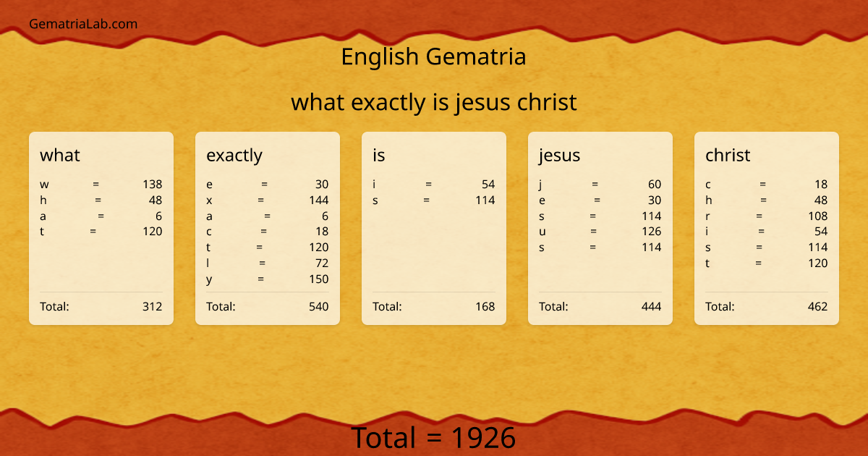Click letter u in the 'jesus' card

click(x=542, y=232)
